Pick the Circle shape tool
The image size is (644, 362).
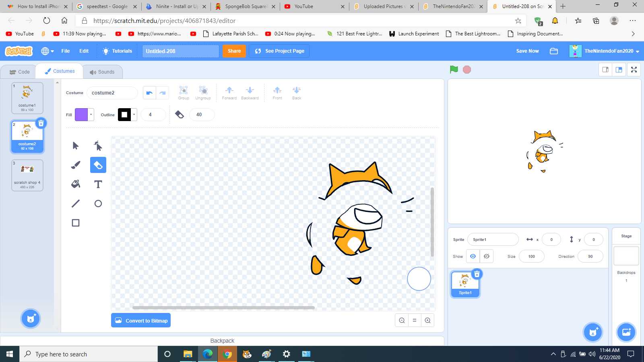pyautogui.click(x=98, y=203)
